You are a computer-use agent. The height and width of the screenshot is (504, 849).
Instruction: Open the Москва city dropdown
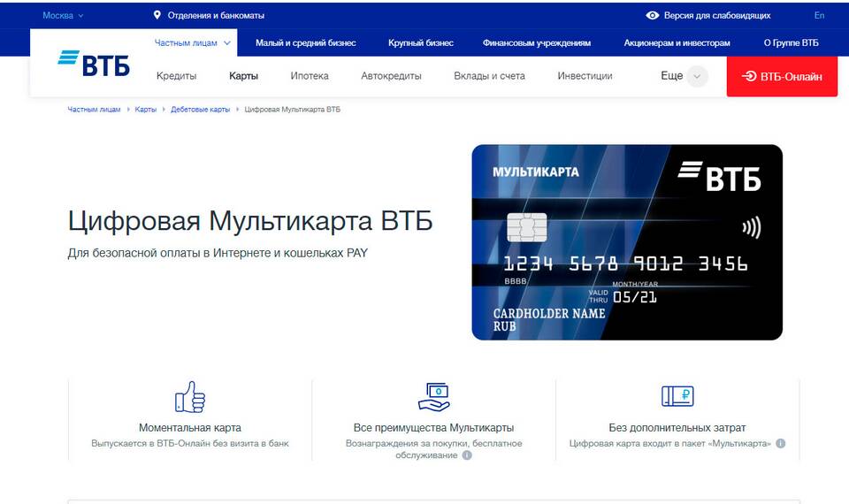pos(63,16)
